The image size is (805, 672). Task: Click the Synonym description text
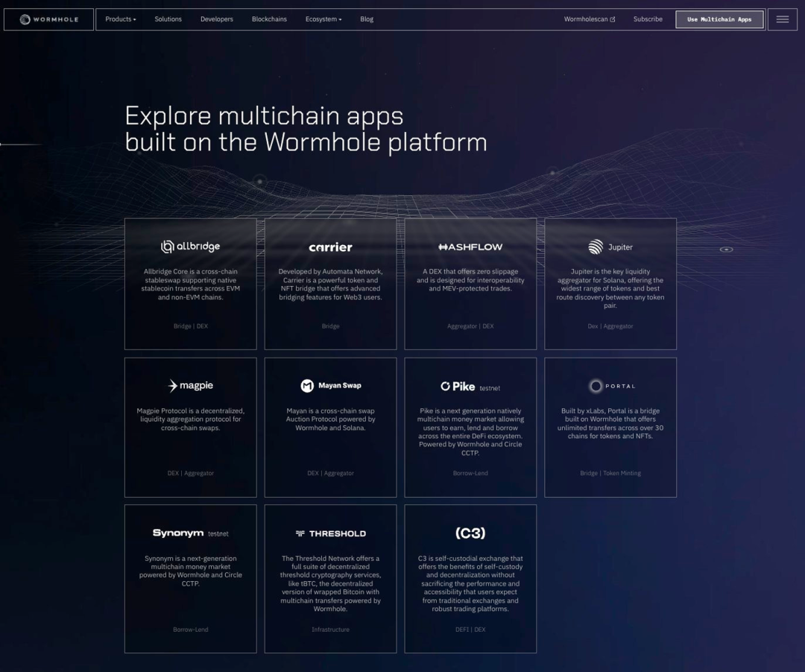click(x=191, y=571)
